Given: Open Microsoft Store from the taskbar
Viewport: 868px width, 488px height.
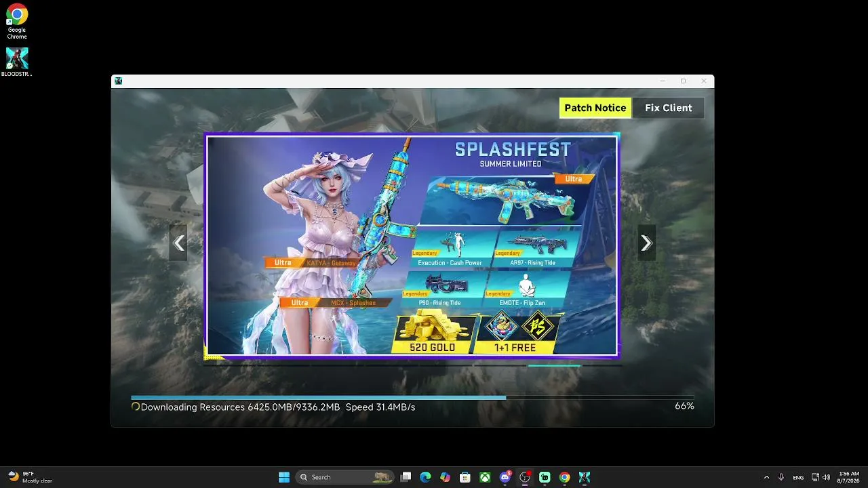Looking at the screenshot, I should [465, 477].
